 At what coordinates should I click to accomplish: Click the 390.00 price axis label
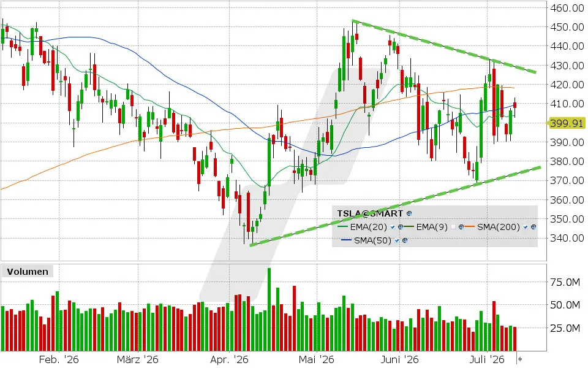coord(567,142)
